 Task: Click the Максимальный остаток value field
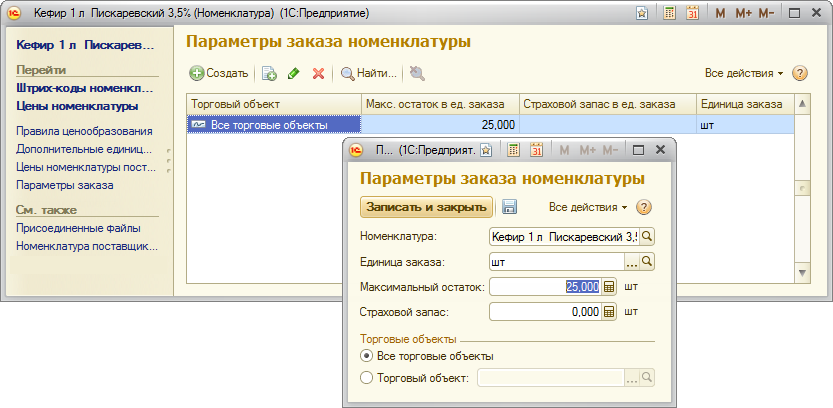click(x=546, y=287)
